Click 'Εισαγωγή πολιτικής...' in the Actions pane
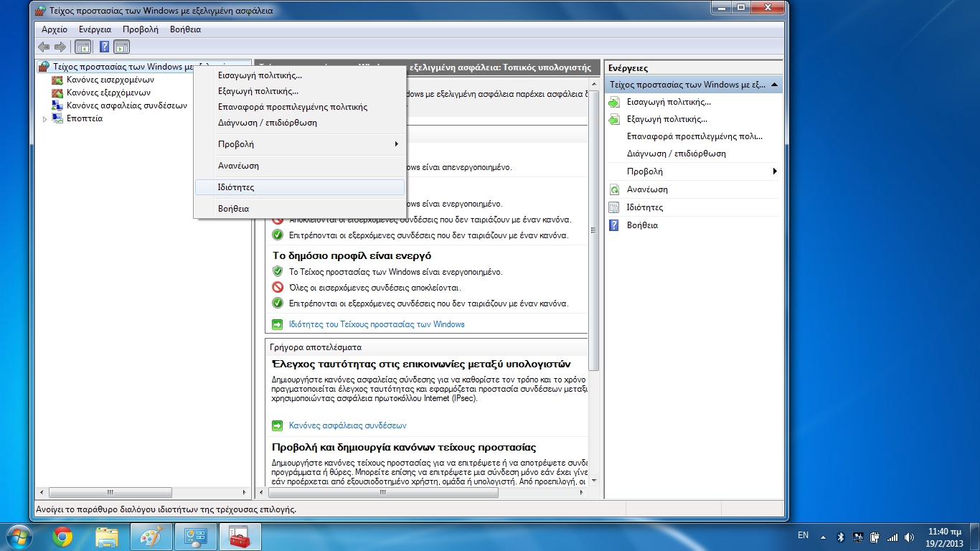The height and width of the screenshot is (551, 980). (x=669, y=102)
